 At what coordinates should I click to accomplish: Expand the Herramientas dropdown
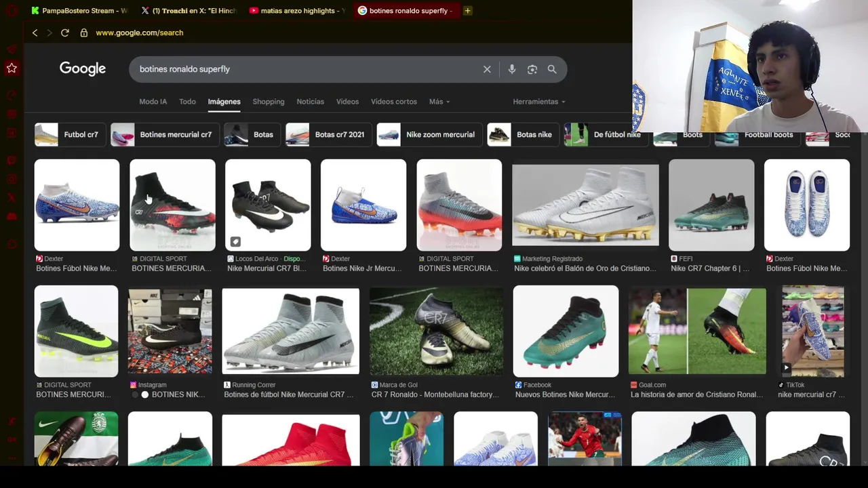539,102
